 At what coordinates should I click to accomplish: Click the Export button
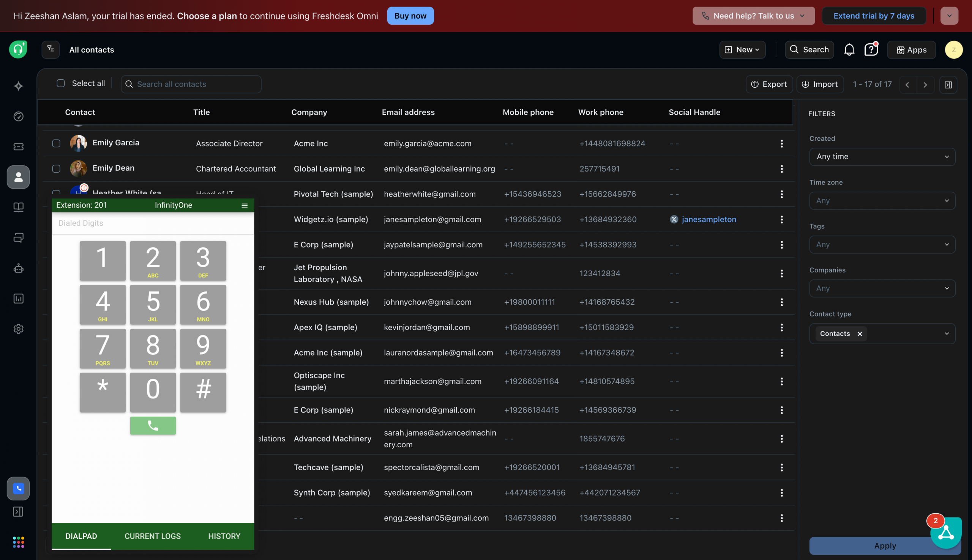pyautogui.click(x=769, y=84)
